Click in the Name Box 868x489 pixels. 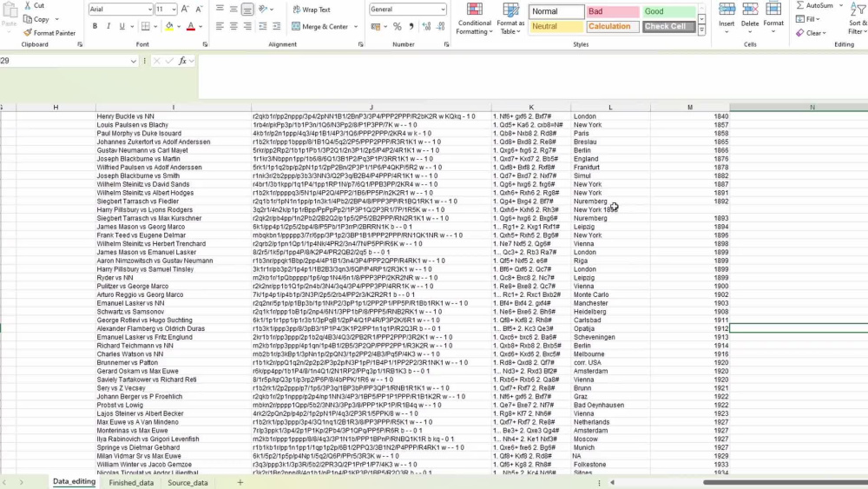pyautogui.click(x=63, y=61)
